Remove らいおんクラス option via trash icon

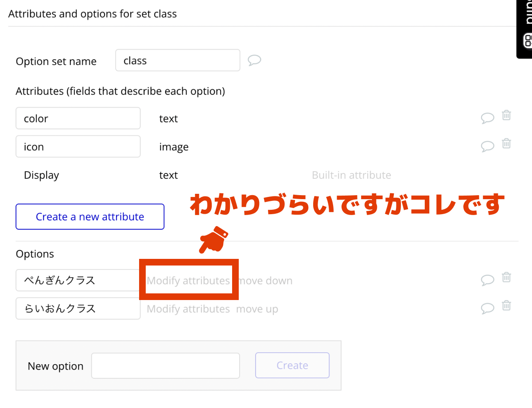506,305
